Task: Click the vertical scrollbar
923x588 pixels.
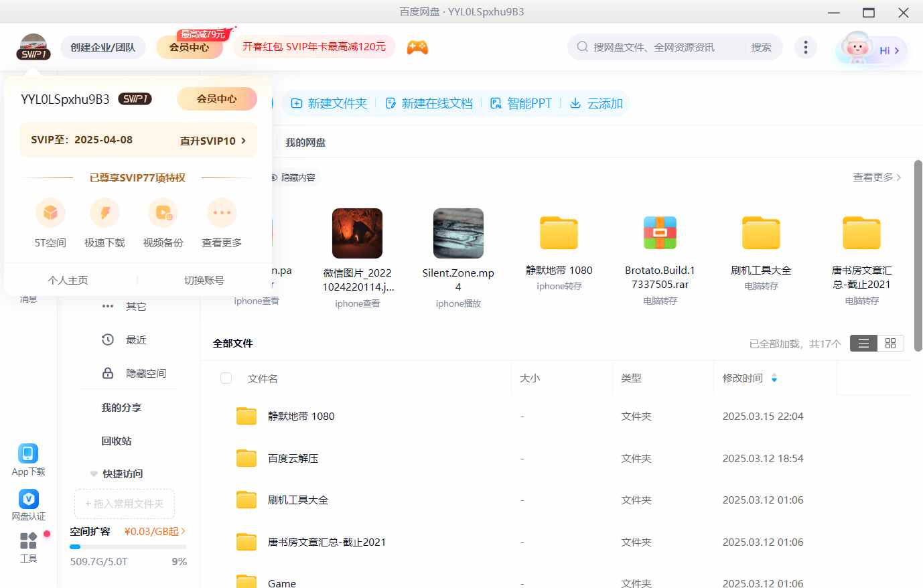Action: click(x=918, y=255)
